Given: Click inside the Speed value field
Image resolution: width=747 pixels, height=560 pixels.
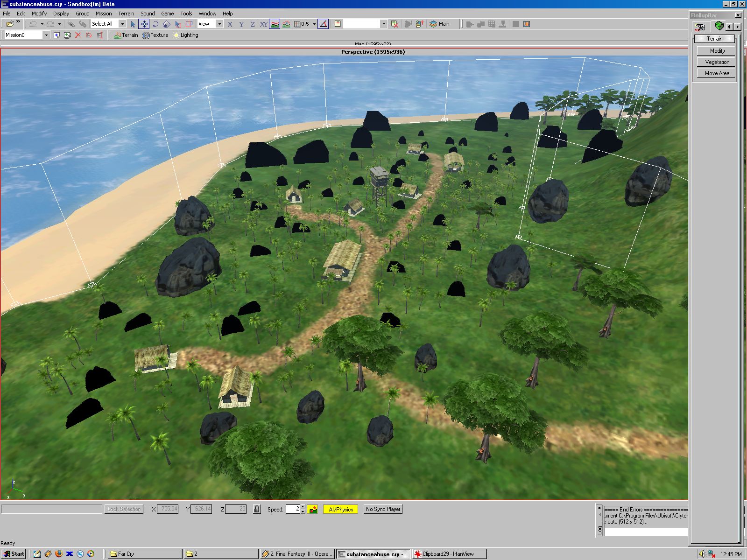Looking at the screenshot, I should click(x=293, y=509).
